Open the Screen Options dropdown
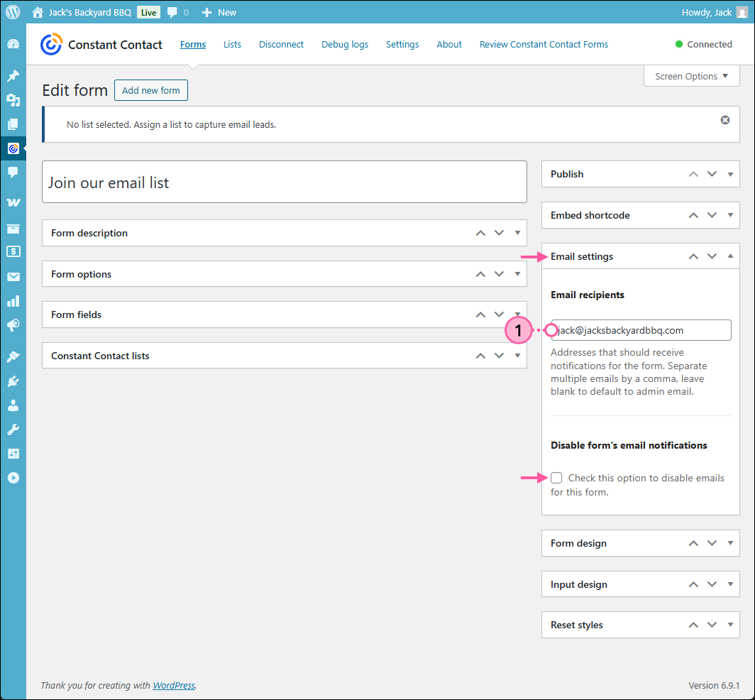Image resolution: width=755 pixels, height=700 pixels. pyautogui.click(x=690, y=76)
